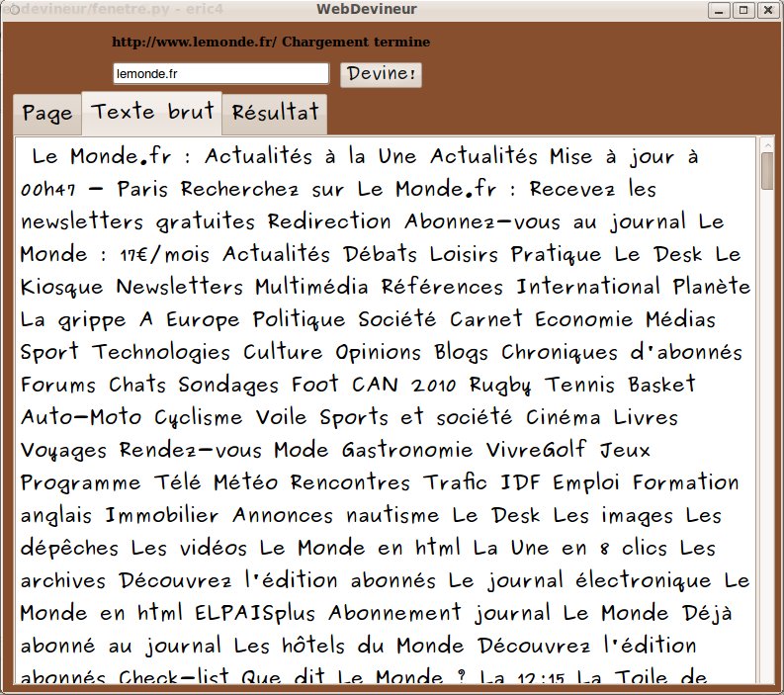Click the word 'dépêches' in the text
Viewport: 784px width, 695px height.
69,548
